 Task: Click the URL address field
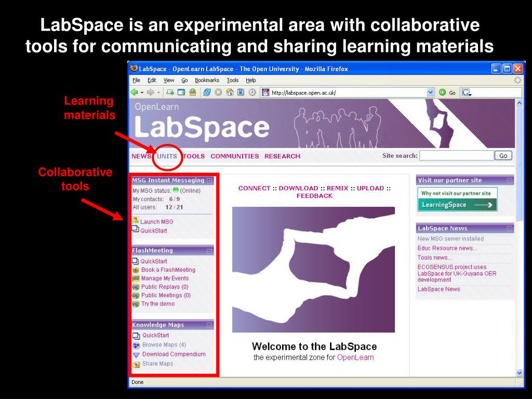point(348,92)
